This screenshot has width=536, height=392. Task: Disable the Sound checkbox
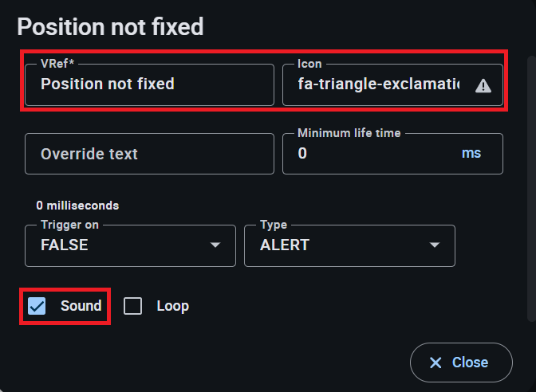pos(37,306)
